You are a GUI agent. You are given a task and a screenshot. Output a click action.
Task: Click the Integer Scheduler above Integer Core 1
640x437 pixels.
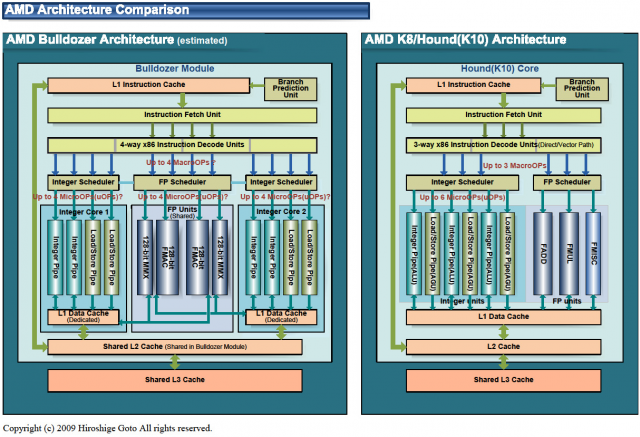click(83, 182)
